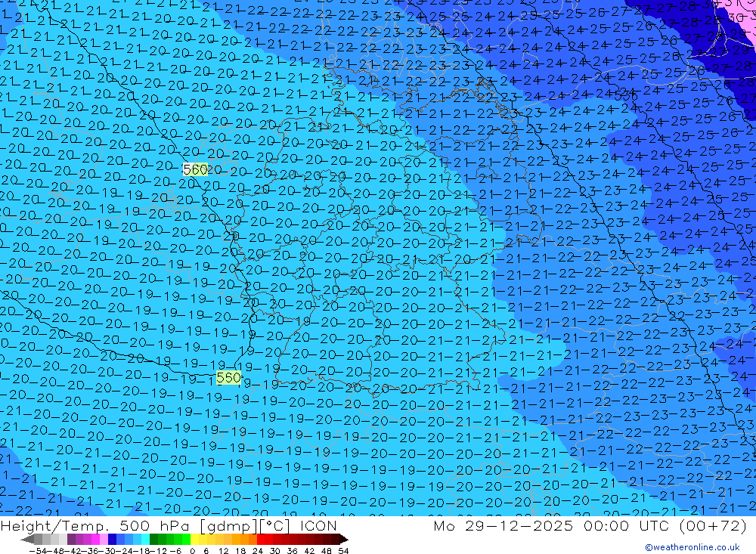Click the 556 contour label
756x554 pixels.
click(626, 96)
